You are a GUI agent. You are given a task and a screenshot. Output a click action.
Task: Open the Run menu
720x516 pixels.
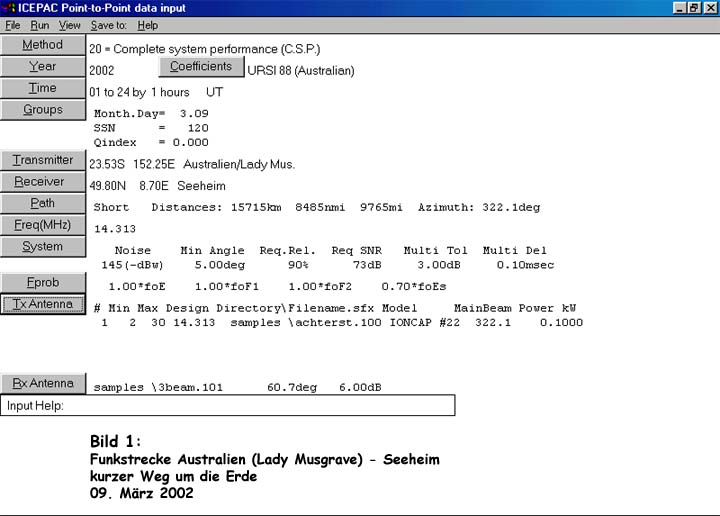(39, 25)
